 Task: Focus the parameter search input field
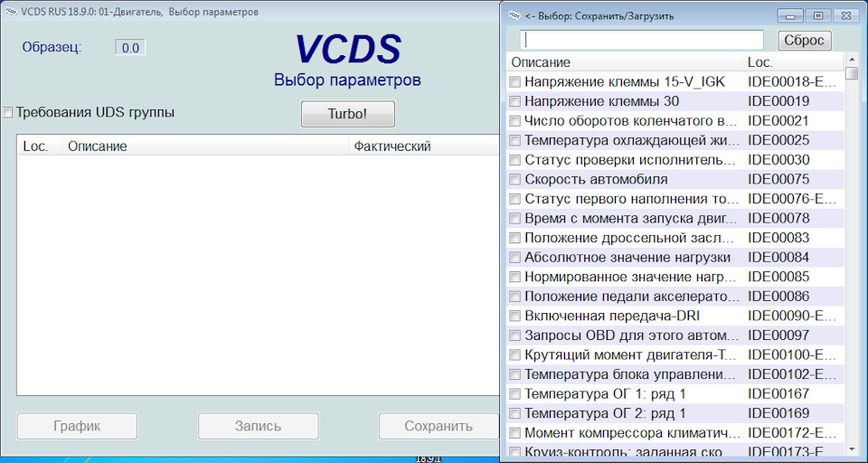click(642, 40)
